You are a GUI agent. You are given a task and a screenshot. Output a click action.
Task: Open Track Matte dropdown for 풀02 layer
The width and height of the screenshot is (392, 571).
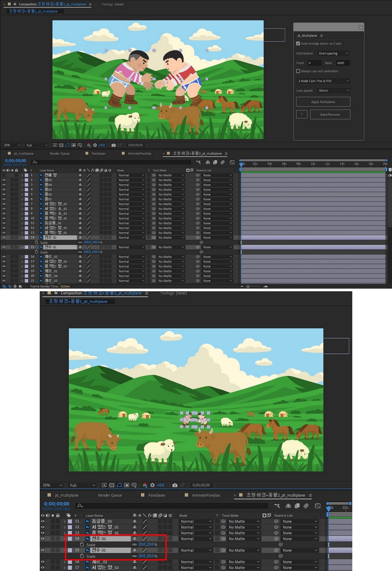171,194
